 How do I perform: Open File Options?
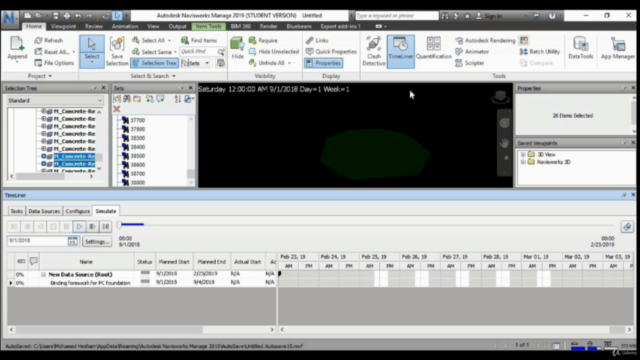pyautogui.click(x=54, y=63)
